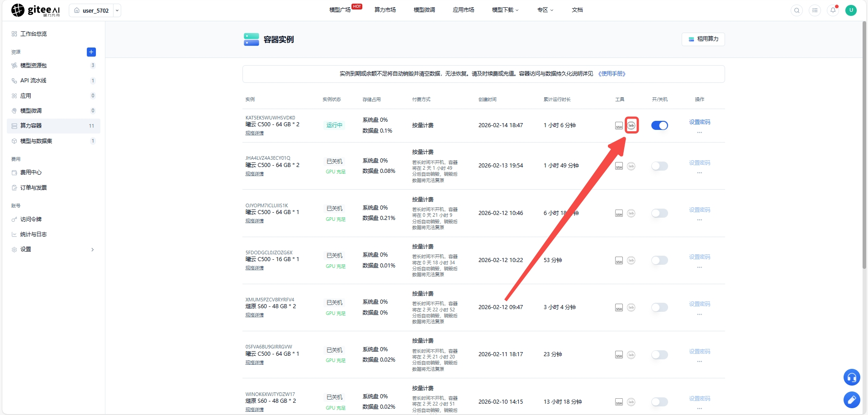This screenshot has height=415, width=868.
Task: Open the user avatar menu
Action: click(x=851, y=10)
